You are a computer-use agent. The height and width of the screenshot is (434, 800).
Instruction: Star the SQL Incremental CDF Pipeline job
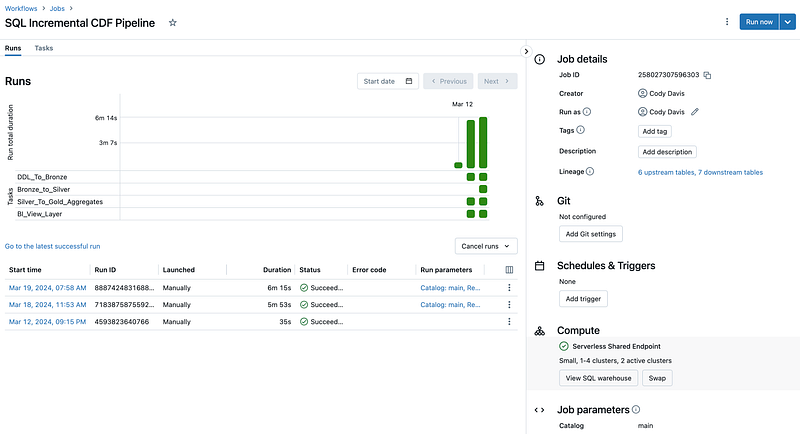click(172, 22)
